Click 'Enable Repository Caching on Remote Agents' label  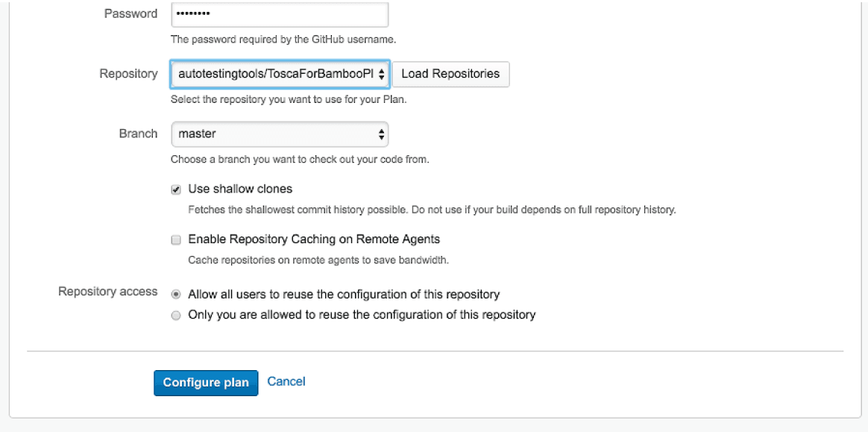click(314, 240)
